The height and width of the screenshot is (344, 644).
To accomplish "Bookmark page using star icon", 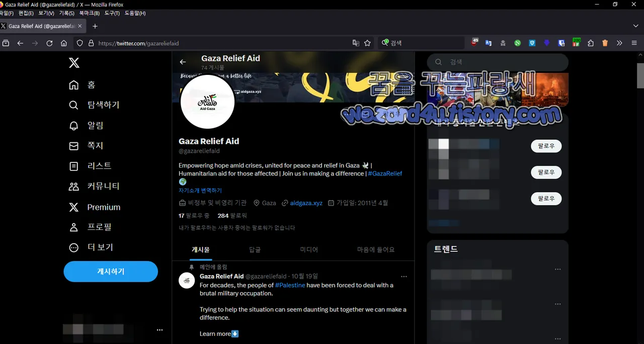I will point(368,43).
